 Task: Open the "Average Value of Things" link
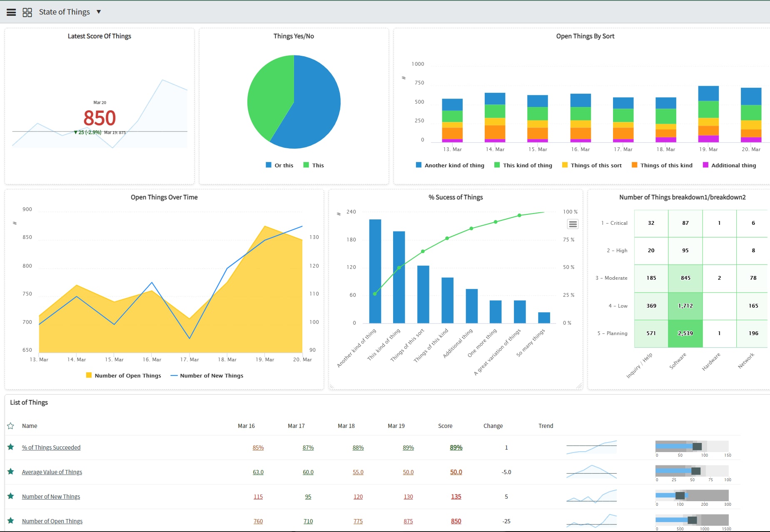pos(52,472)
